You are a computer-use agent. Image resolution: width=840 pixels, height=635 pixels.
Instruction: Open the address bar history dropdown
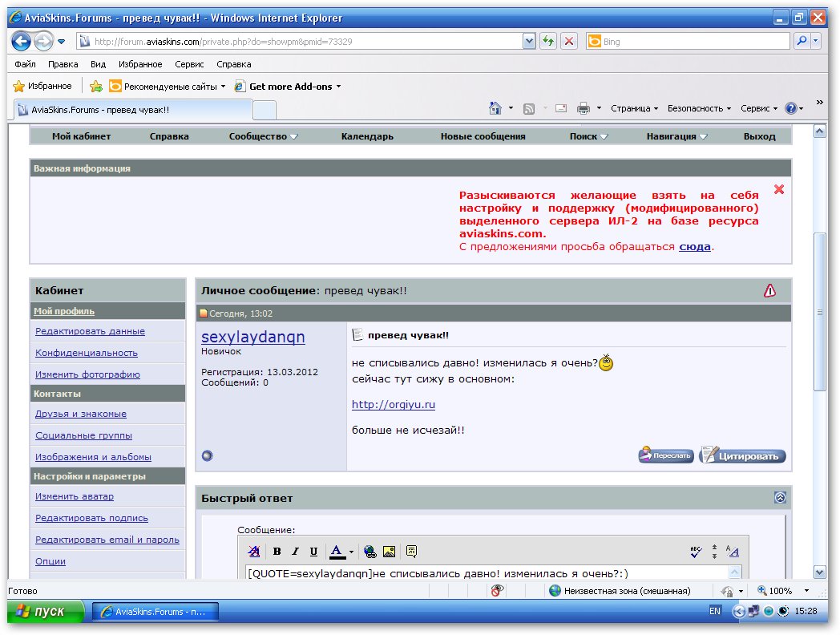click(529, 41)
